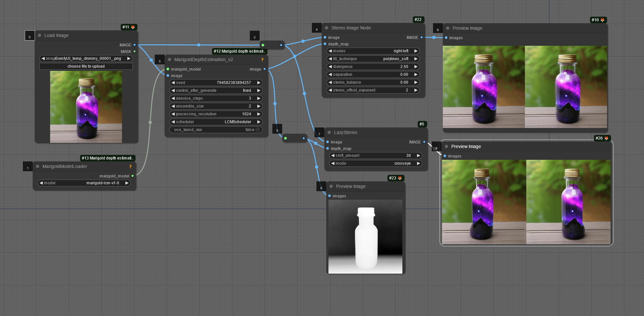
Task: Toggle the use_taesd_vae switch
Action: coord(258,130)
